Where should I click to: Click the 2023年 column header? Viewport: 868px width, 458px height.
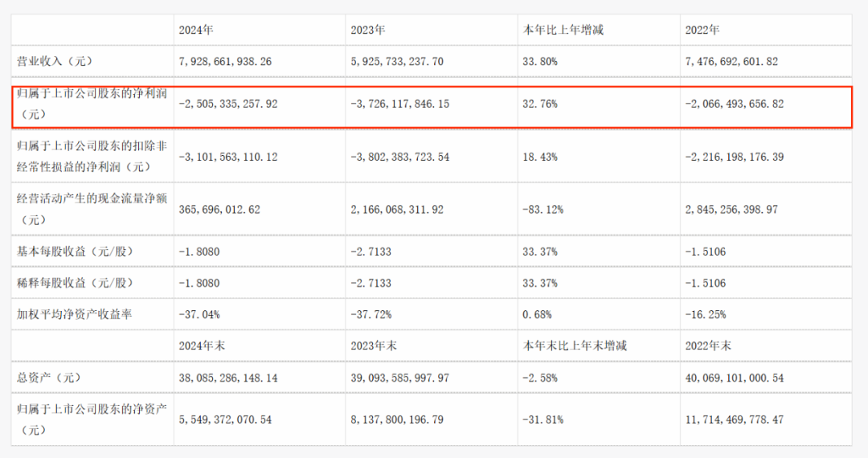(x=368, y=30)
